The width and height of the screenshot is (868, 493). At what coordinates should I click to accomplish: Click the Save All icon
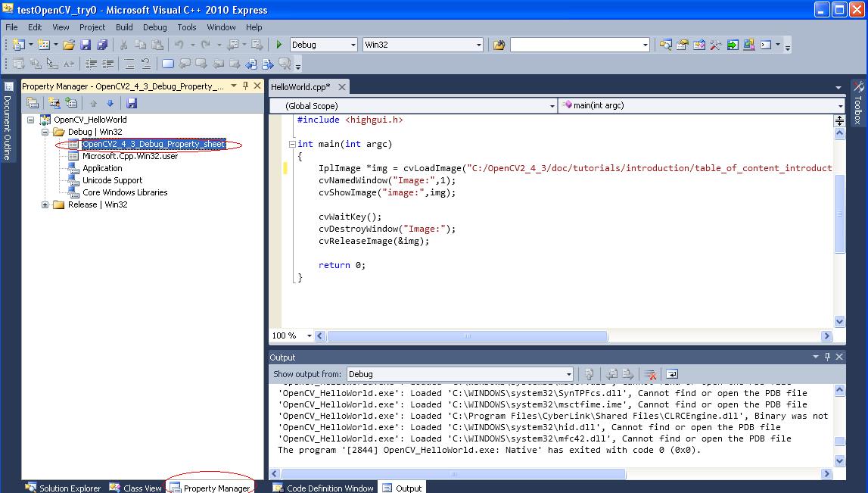pyautogui.click(x=102, y=45)
